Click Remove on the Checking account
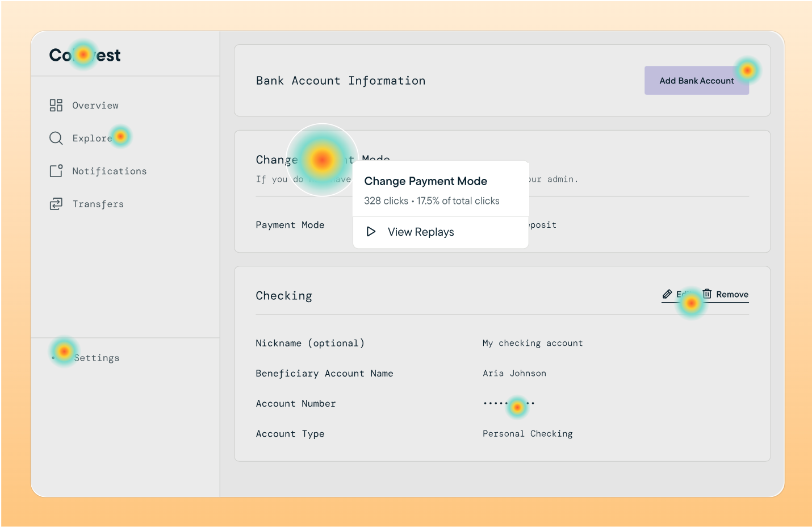The image size is (812, 527). (732, 294)
